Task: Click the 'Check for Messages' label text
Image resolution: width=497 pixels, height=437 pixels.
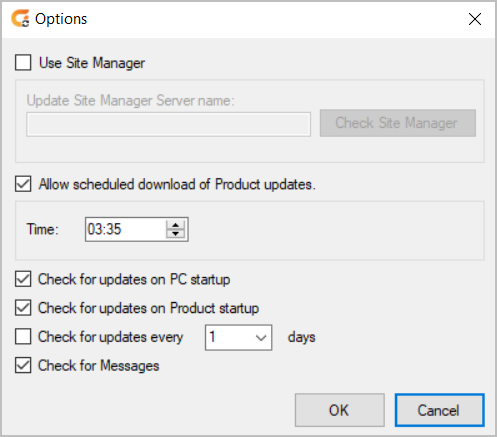Action: (99, 366)
